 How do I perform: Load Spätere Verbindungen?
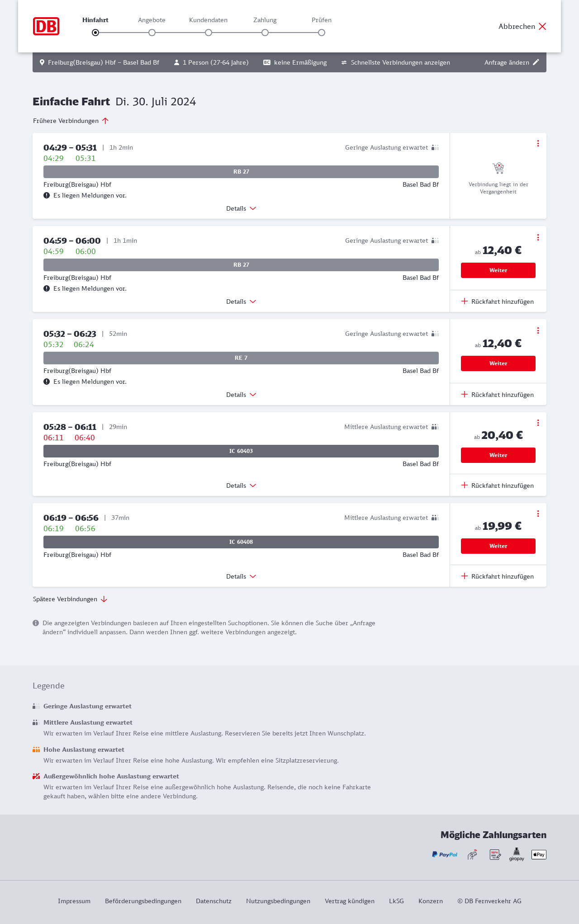pyautogui.click(x=70, y=599)
